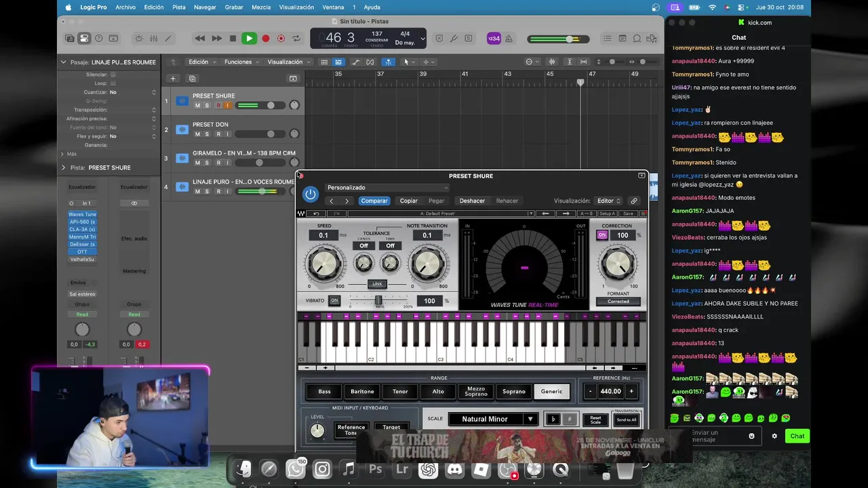The height and width of the screenshot is (488, 868).
Task: Expand the Pista PRESET SHURE section
Action: click(x=64, y=167)
